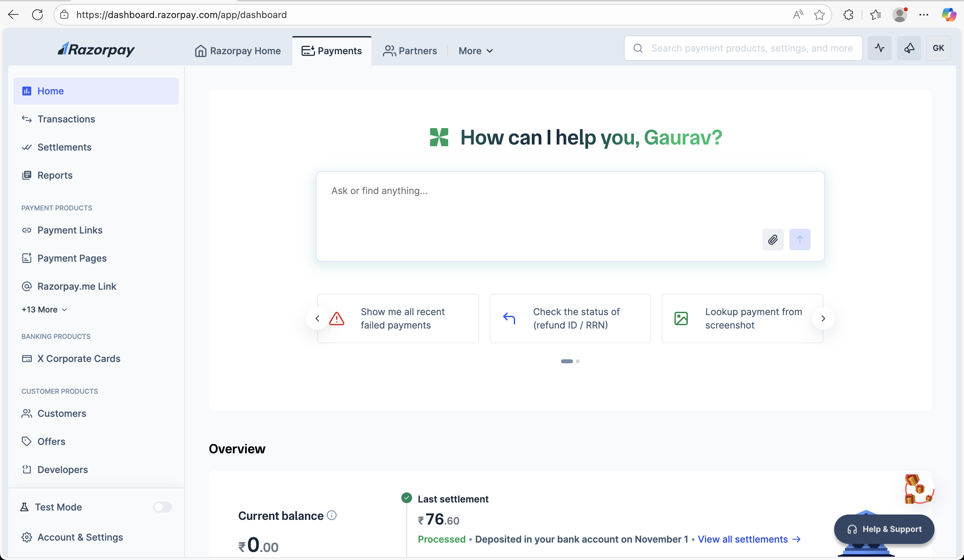Attach a file in the assistant input
The height and width of the screenshot is (560, 964).
(773, 240)
